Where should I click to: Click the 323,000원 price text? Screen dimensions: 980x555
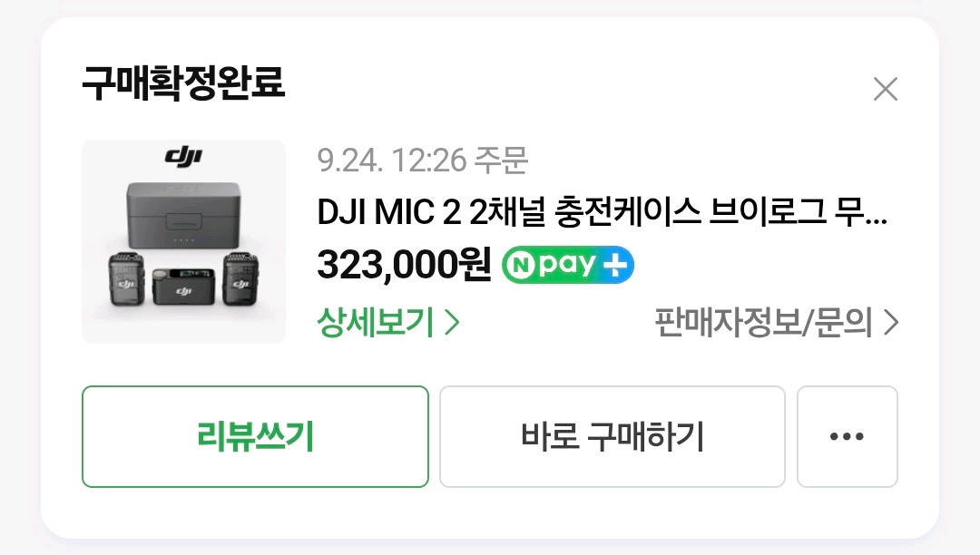404,265
